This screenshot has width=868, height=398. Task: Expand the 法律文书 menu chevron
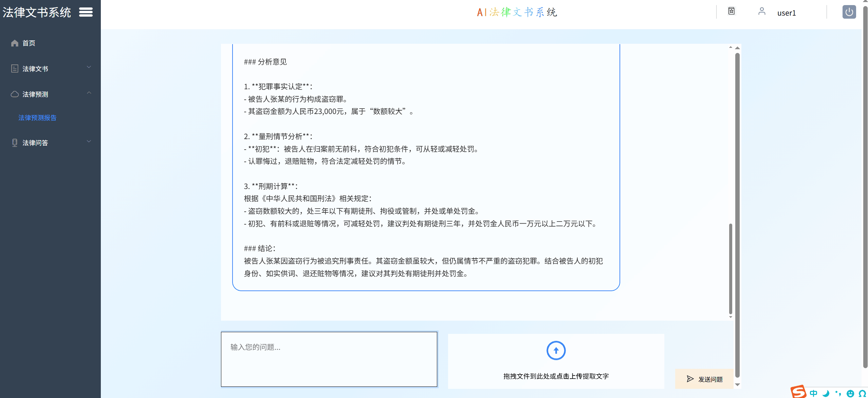[x=89, y=67]
